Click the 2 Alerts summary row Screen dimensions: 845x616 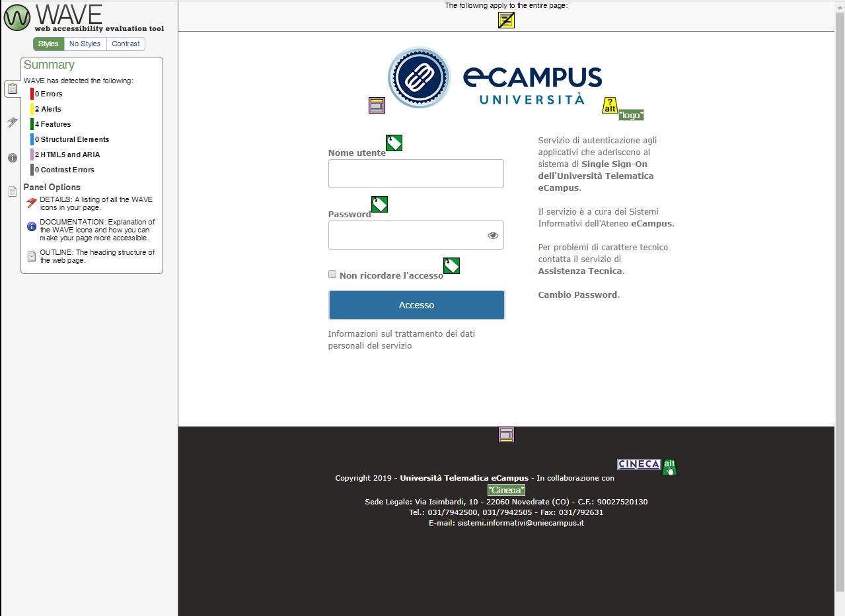point(48,109)
